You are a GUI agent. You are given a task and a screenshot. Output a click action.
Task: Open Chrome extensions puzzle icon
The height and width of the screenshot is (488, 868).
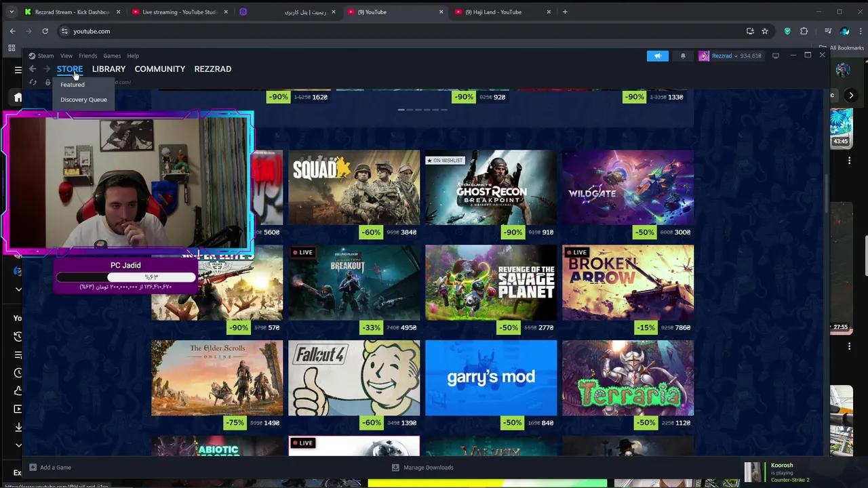click(x=804, y=31)
